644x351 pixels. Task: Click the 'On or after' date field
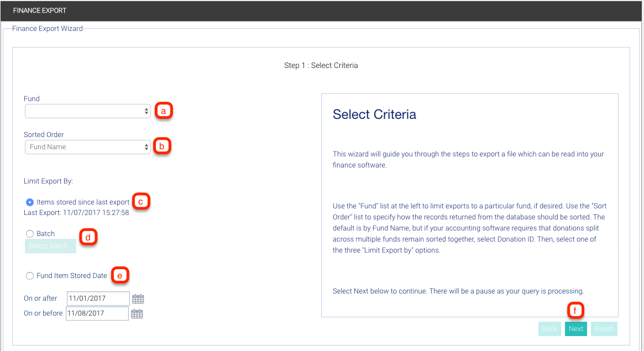pyautogui.click(x=98, y=298)
